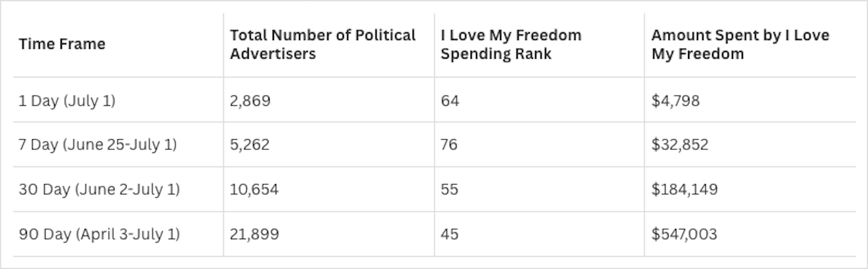This screenshot has width=868, height=269.
Task: Click the $184,149 amount cell
Action: [684, 189]
